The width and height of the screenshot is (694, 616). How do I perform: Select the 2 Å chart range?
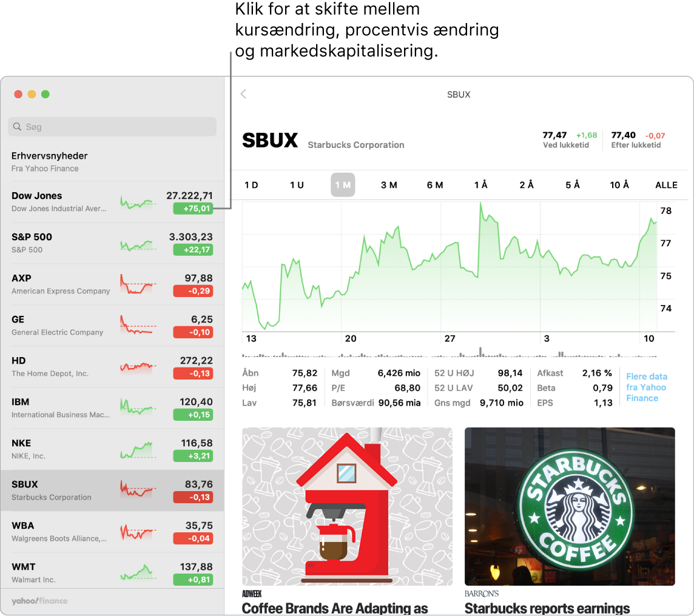(x=527, y=185)
